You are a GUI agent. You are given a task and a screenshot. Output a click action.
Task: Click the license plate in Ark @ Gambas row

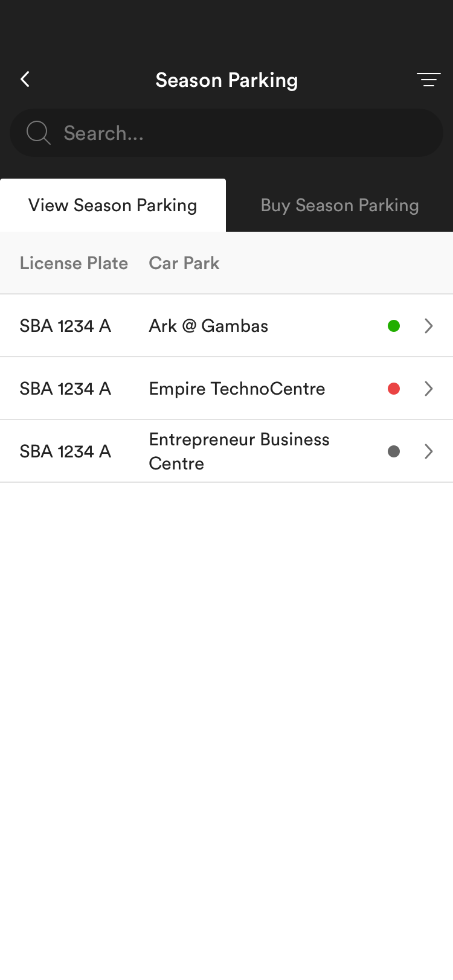(65, 326)
